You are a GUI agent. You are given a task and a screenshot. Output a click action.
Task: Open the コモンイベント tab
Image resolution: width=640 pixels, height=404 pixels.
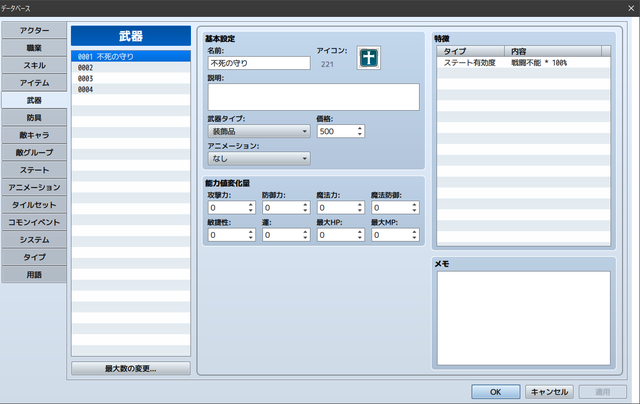34,222
